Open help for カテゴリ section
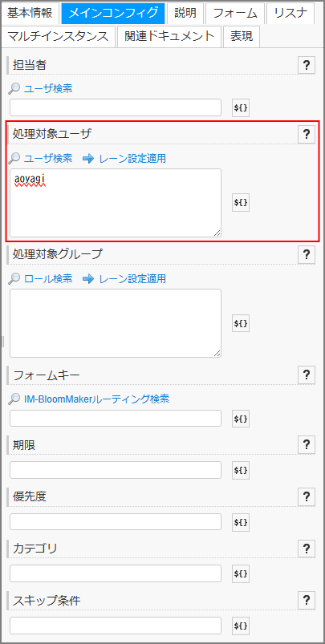 pos(306,549)
